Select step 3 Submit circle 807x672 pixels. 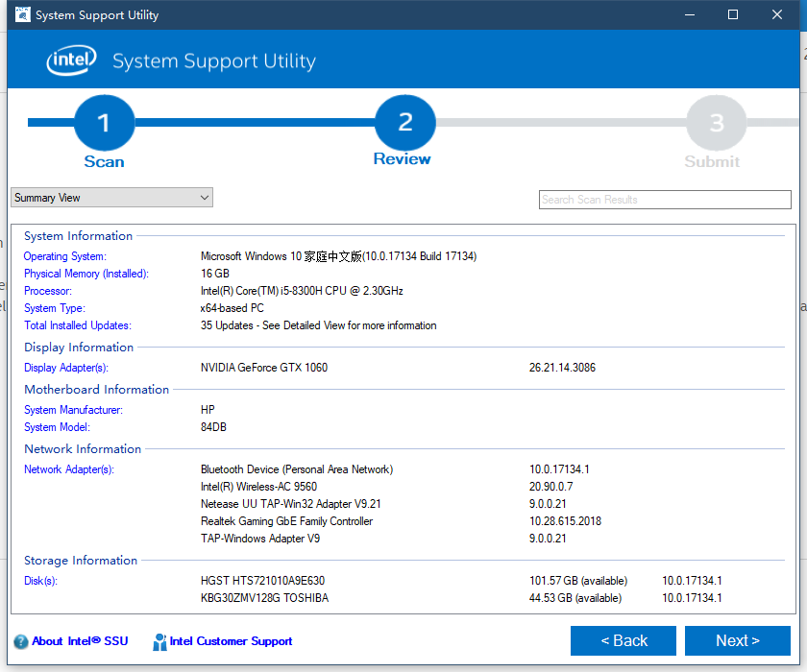716,123
